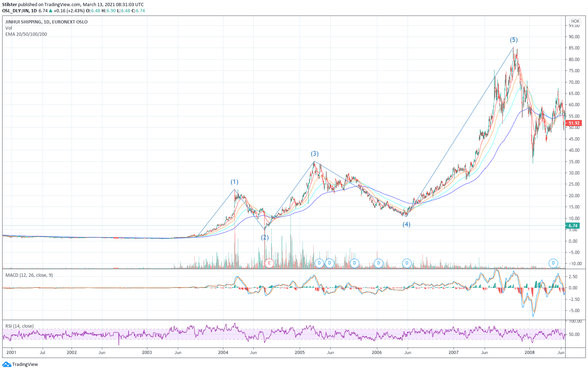The image size is (588, 371).
Task: Click the Jul label on time axis
Action: coord(42,352)
